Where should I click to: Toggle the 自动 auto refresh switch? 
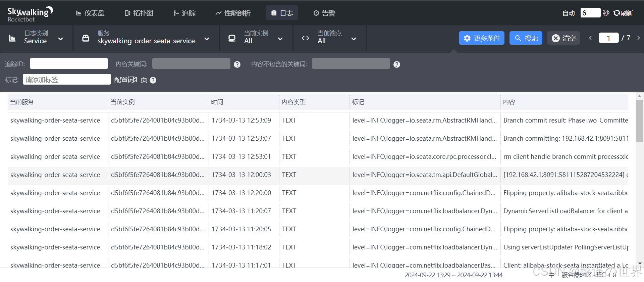click(569, 13)
